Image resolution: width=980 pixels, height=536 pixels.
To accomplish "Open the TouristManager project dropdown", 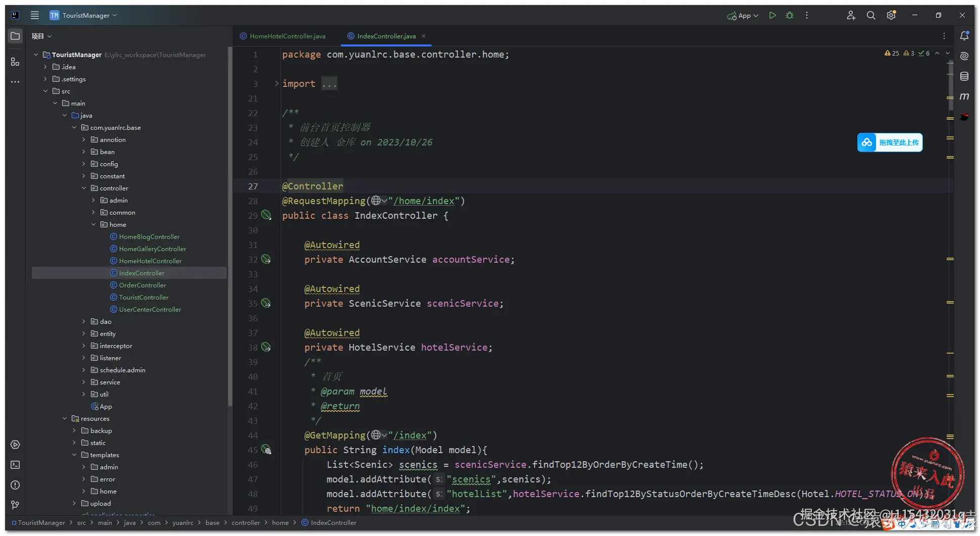I will tap(83, 15).
